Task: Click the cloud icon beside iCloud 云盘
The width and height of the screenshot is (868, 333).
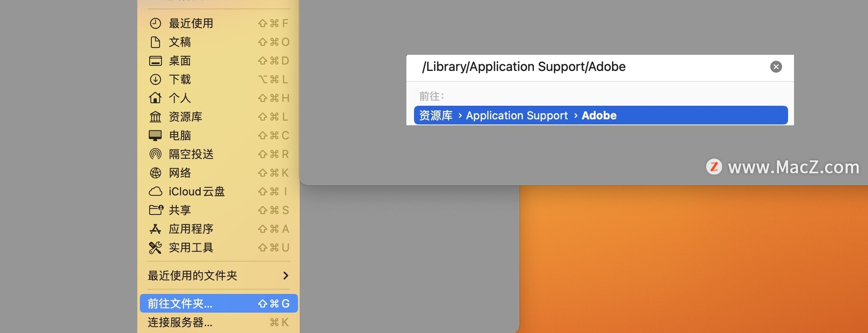Action: (155, 192)
